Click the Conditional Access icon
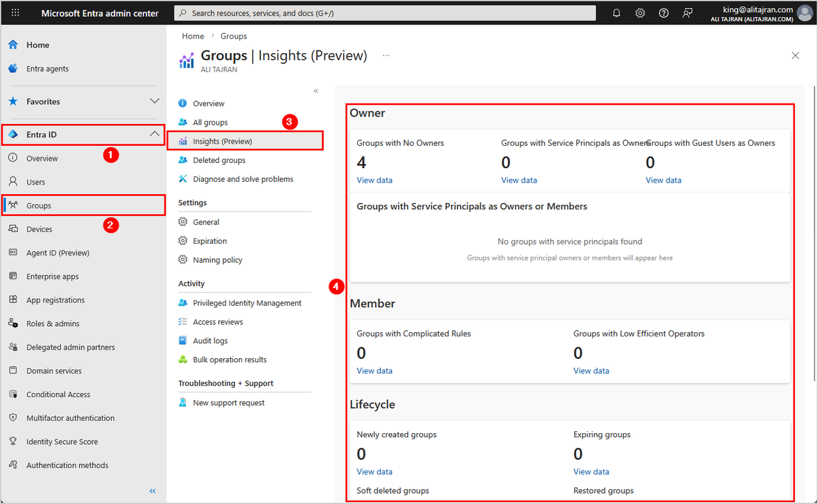 (13, 394)
